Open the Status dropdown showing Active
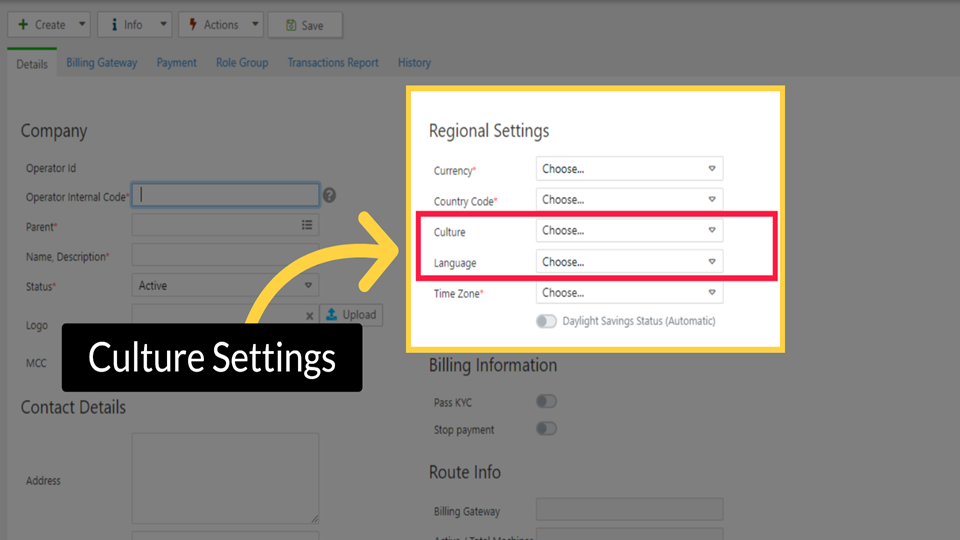Image resolution: width=960 pixels, height=540 pixels. [225, 286]
